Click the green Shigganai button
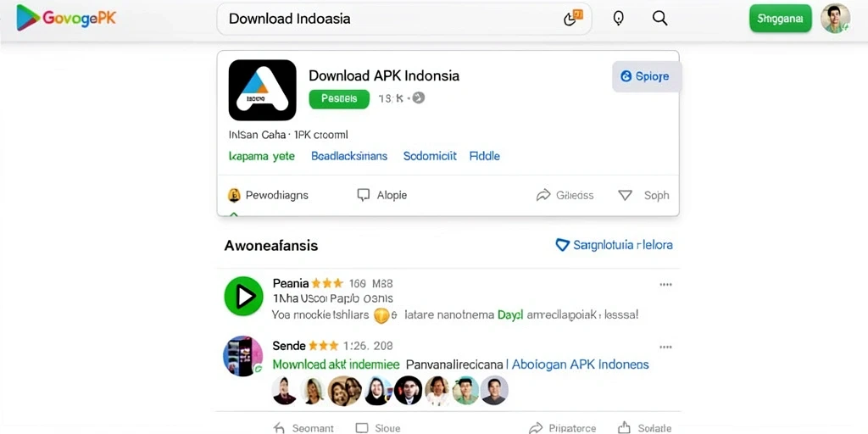The image size is (868, 434). (x=780, y=19)
